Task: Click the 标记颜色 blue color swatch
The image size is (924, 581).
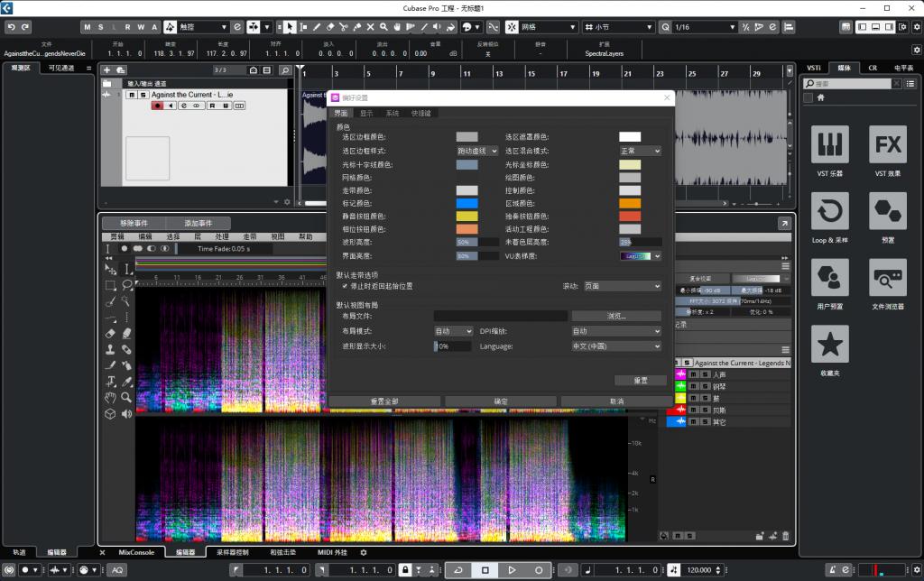Action: click(467, 204)
